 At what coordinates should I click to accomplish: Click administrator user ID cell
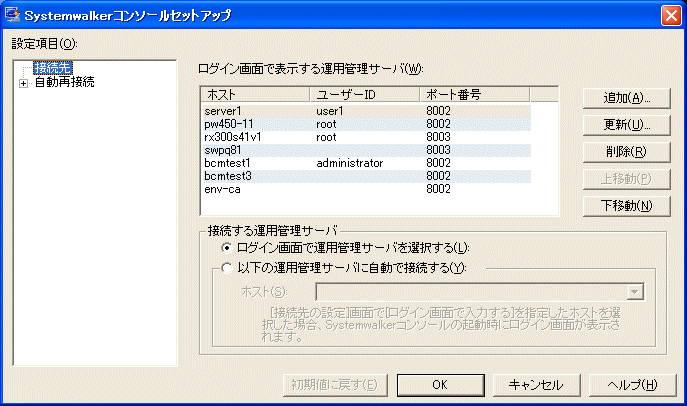tap(350, 163)
